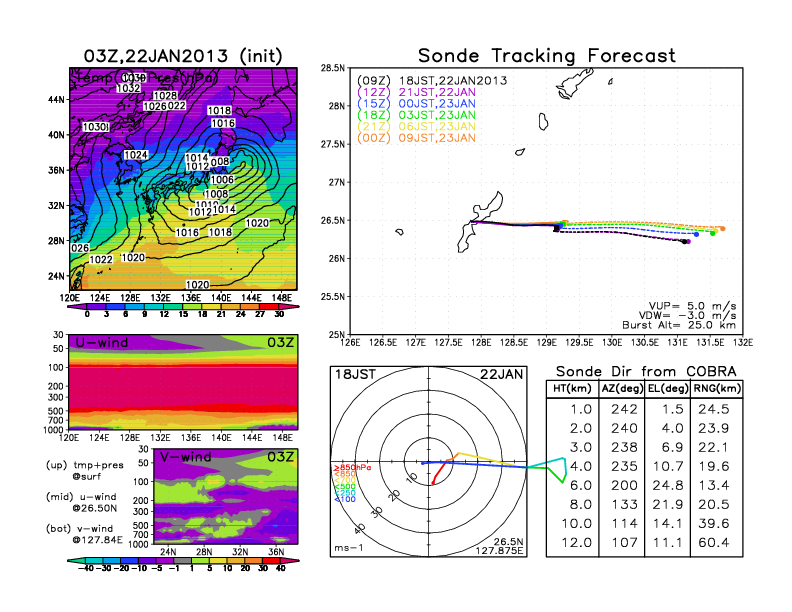Click the black launch point marker
The image size is (792, 612).
[x=556, y=229]
